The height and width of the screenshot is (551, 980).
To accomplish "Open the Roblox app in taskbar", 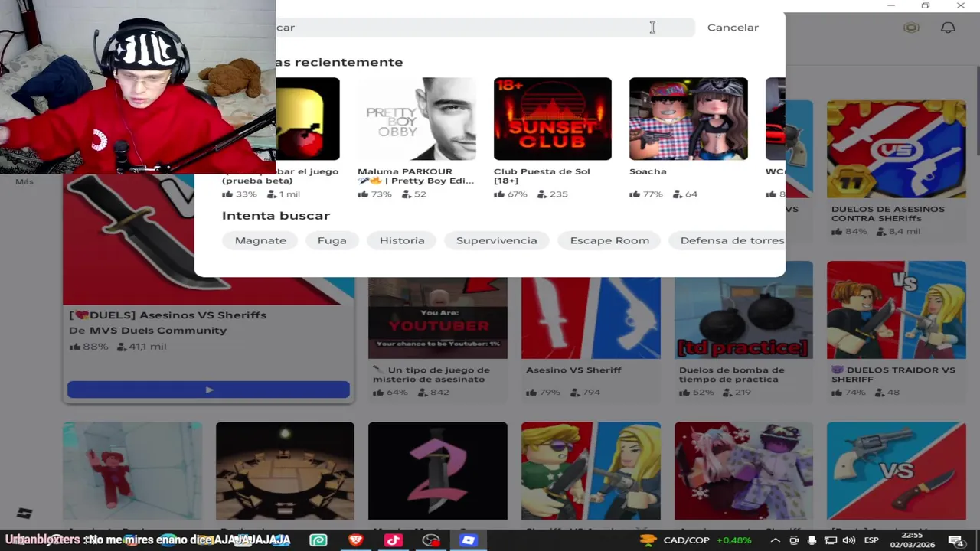I will (x=469, y=540).
